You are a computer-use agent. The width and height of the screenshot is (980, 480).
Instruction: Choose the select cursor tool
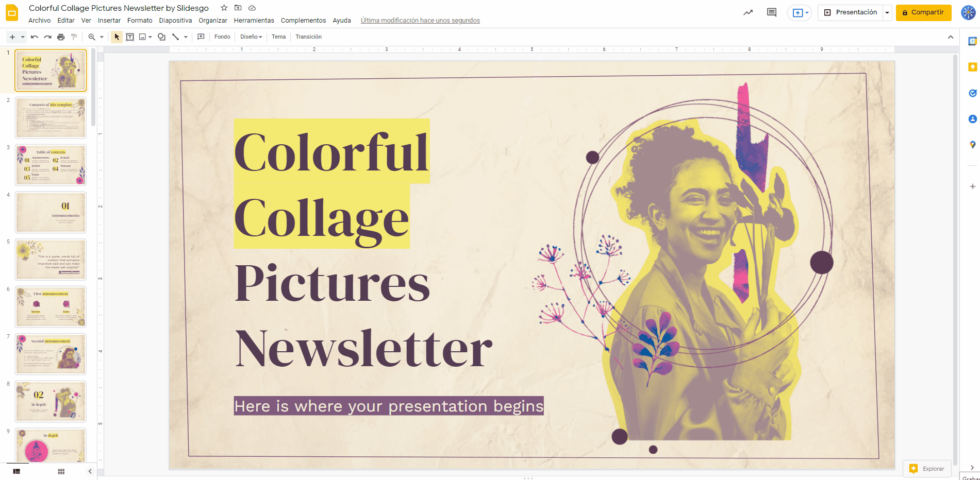[117, 37]
